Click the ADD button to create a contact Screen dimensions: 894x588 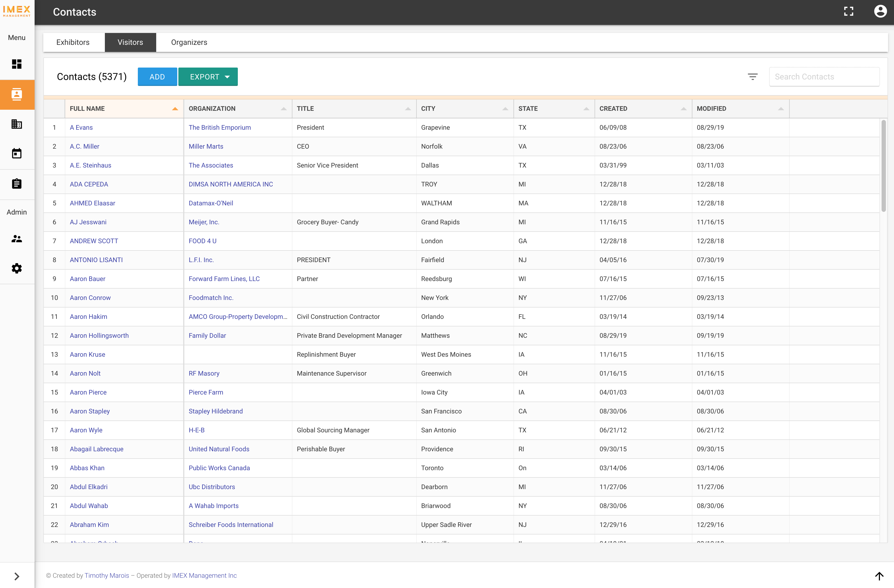157,76
